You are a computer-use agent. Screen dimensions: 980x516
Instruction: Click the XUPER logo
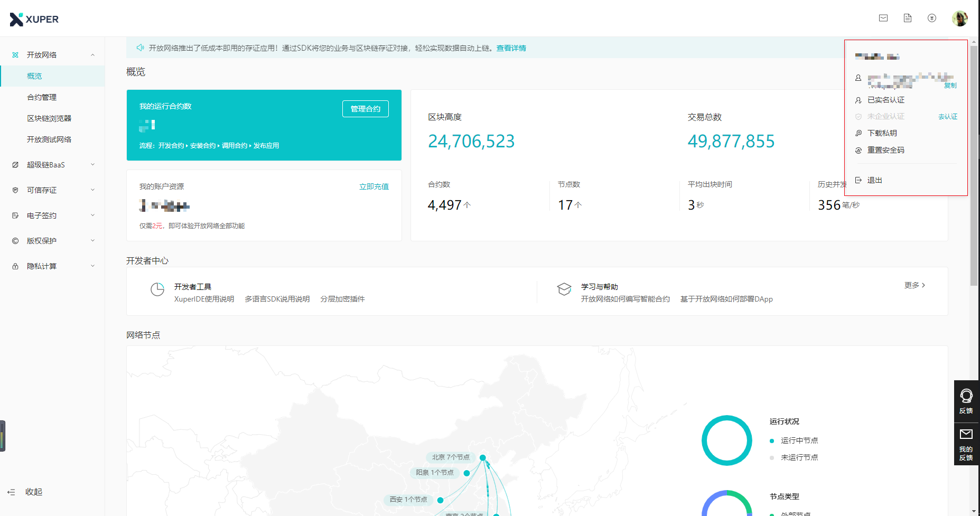(x=34, y=20)
